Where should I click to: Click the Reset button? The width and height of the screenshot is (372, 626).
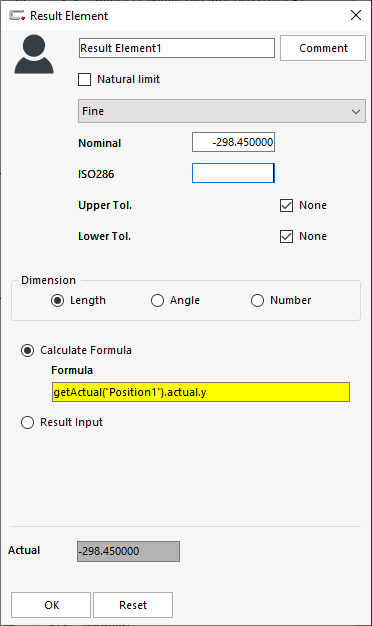coord(133,605)
